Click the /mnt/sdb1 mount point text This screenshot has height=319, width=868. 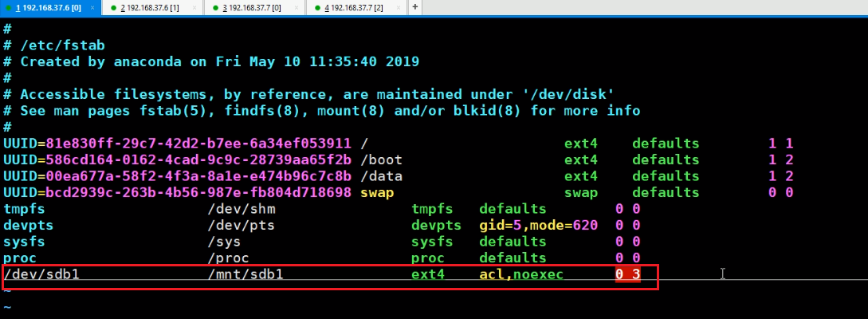(245, 275)
